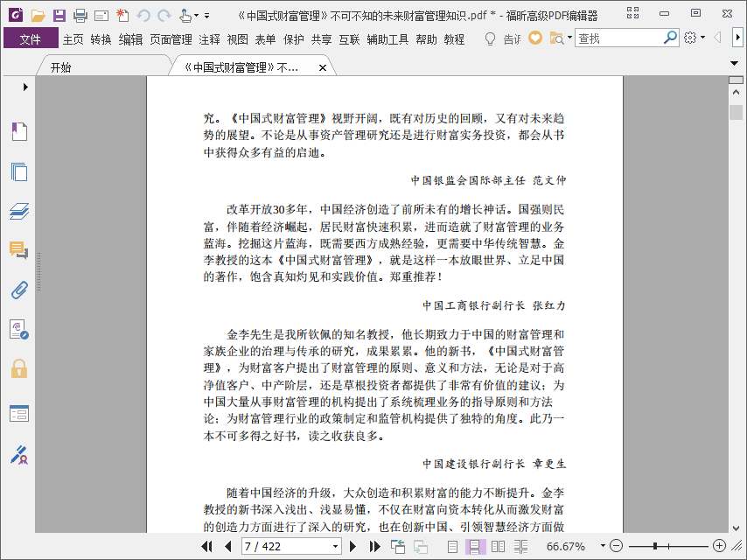Jump to the first page
Screen dimensions: 747x560
(x=206, y=546)
